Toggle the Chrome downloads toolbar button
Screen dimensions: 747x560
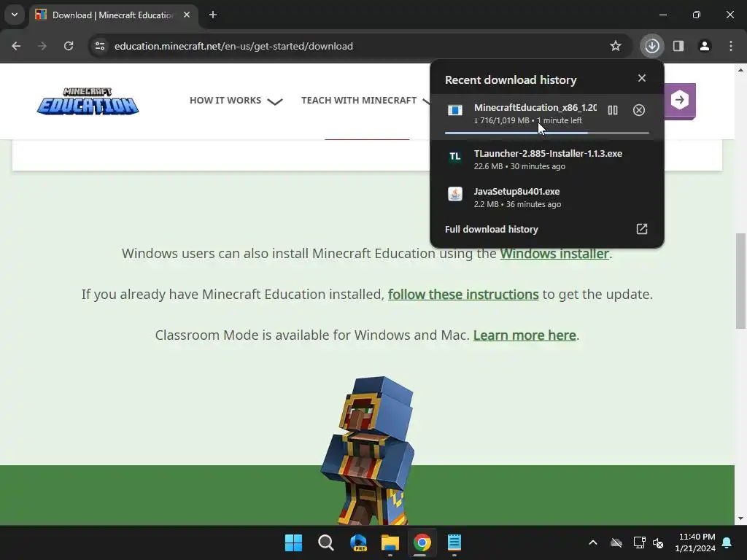[x=651, y=46]
